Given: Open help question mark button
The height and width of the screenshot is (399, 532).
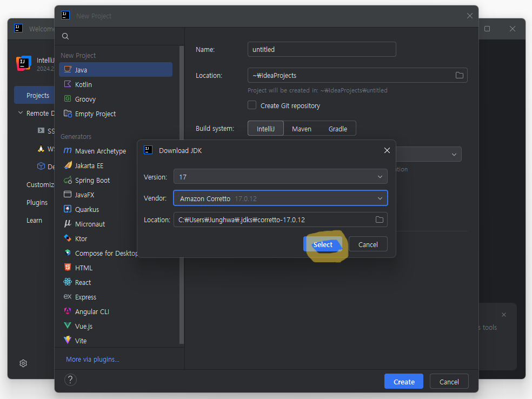Looking at the screenshot, I should pyautogui.click(x=71, y=380).
